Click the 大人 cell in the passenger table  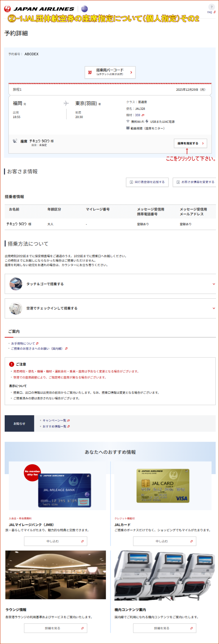pos(51,224)
